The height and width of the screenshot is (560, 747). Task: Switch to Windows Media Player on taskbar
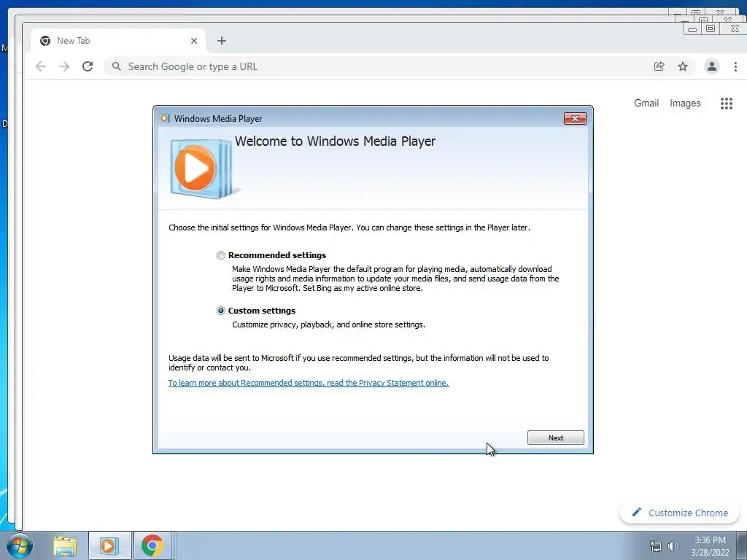109,545
